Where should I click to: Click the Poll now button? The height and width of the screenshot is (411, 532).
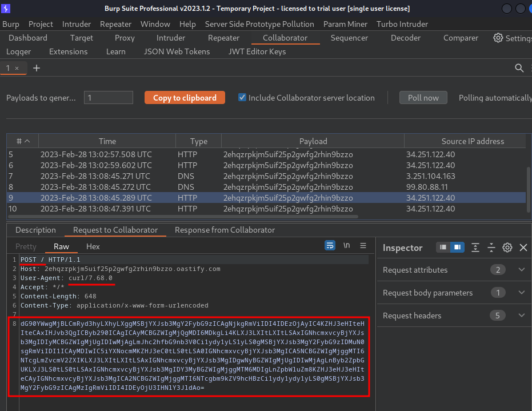[423, 97]
